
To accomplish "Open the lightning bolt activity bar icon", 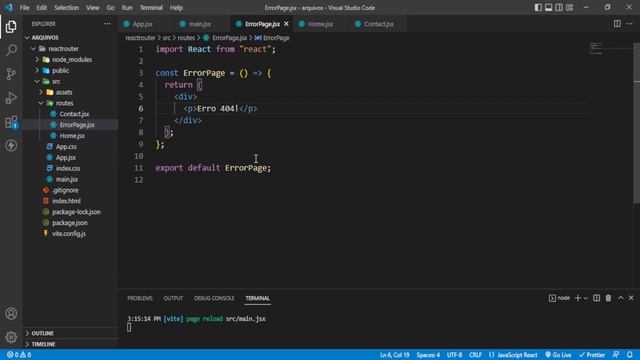I will coord(11,145).
